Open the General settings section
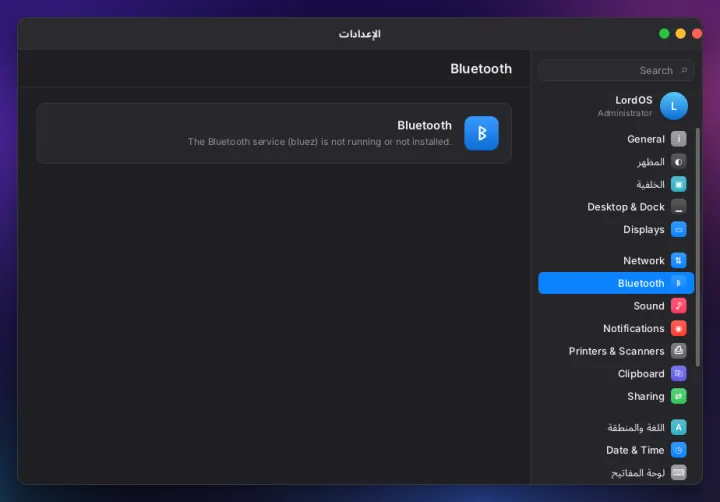Screen dimensions: 720x502 (x=616, y=139)
